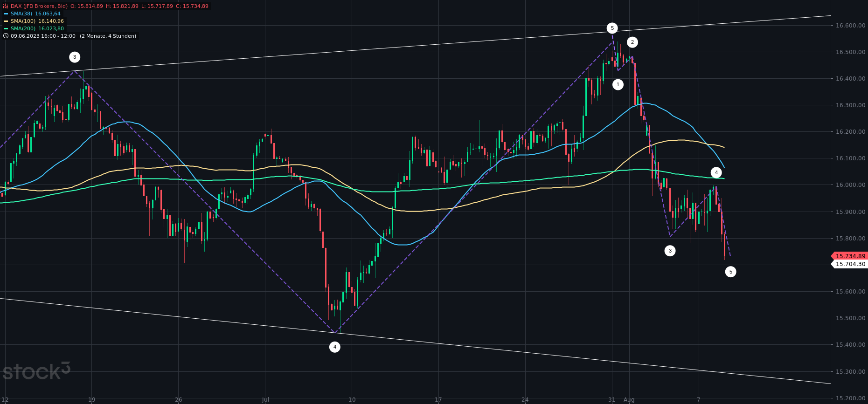Click the white horizontal line tag 15.704,30
Image resolution: width=868 pixels, height=404 pixels.
(850, 264)
